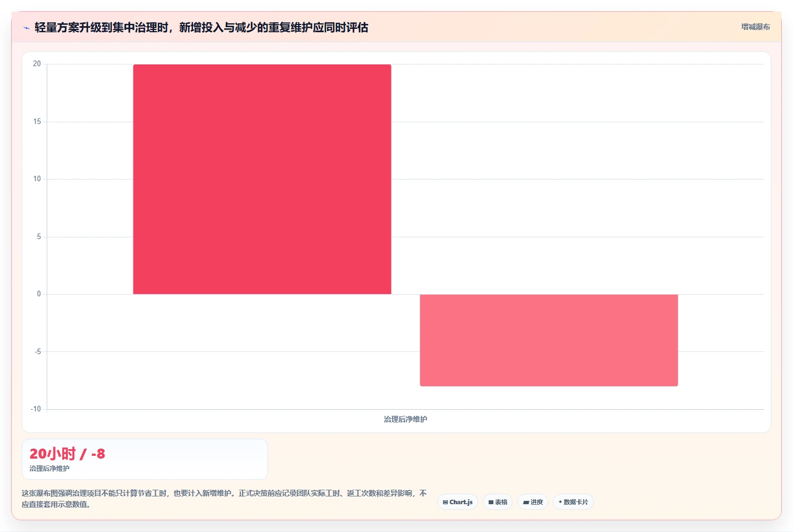Click the footnote paragraph starting 这张瀑布图
Screen dimensions: 793x532
224,499
